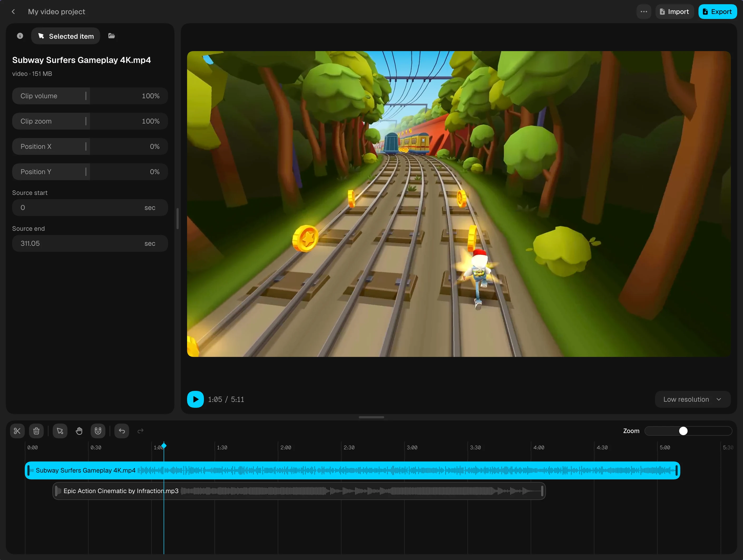Switch to the Selected item tab
Screen dimensions: 743x560
click(66, 36)
